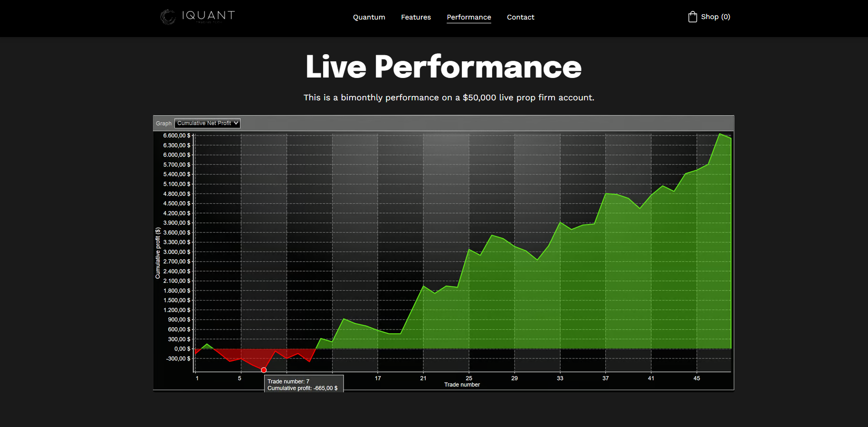Click the 0,00 $ y-axis label
This screenshot has height=427, width=868.
click(x=182, y=349)
